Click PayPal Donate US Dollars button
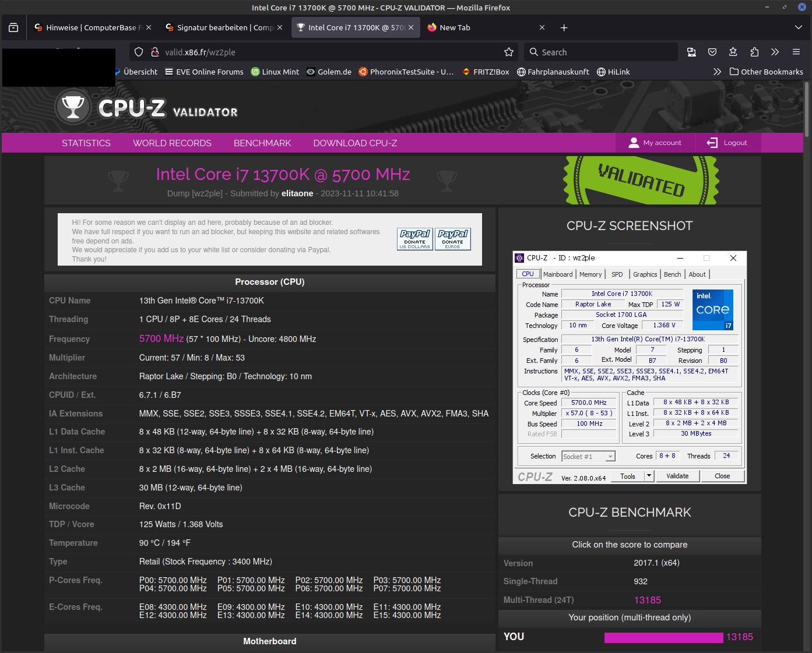The width and height of the screenshot is (812, 653). (x=415, y=239)
